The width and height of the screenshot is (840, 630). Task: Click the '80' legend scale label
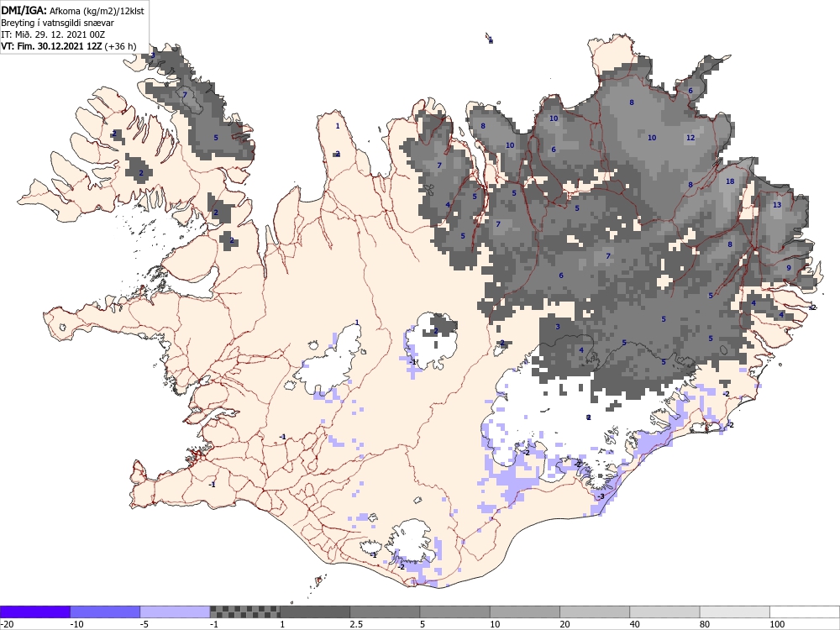(x=705, y=624)
